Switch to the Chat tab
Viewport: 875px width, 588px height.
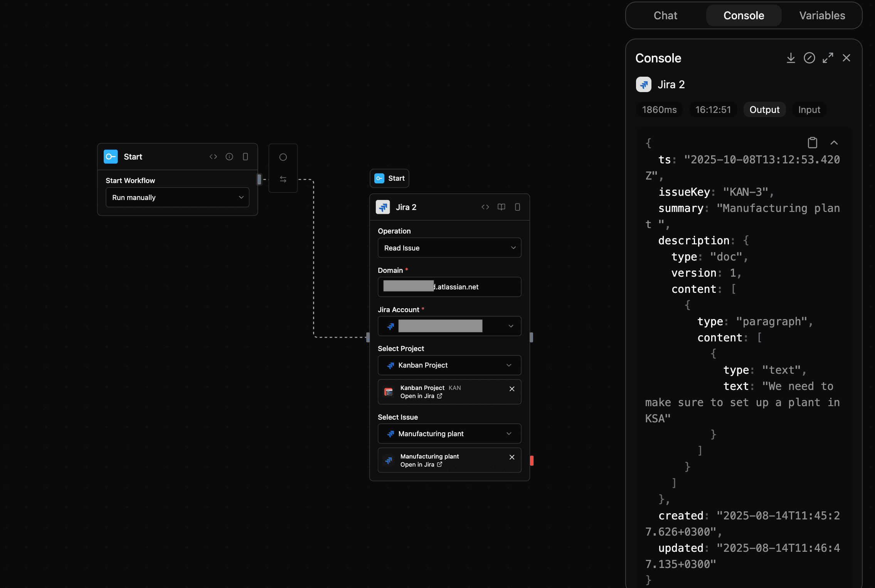pos(665,15)
